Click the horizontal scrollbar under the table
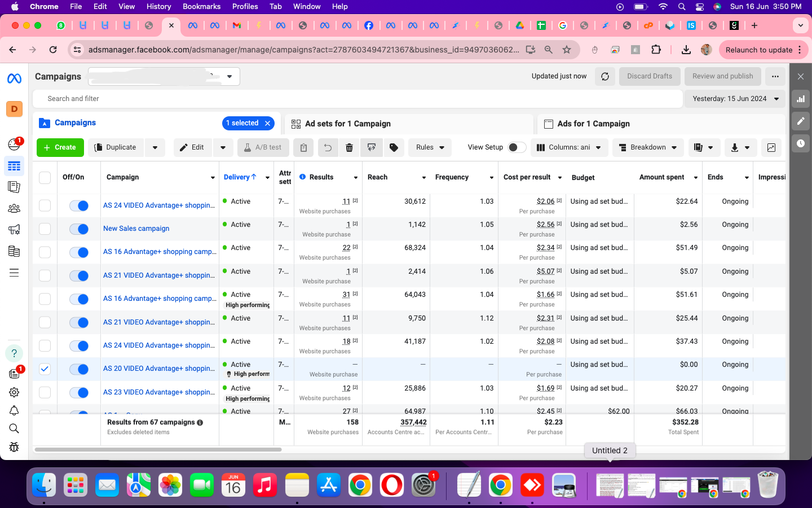The width and height of the screenshot is (812, 508). (x=158, y=450)
